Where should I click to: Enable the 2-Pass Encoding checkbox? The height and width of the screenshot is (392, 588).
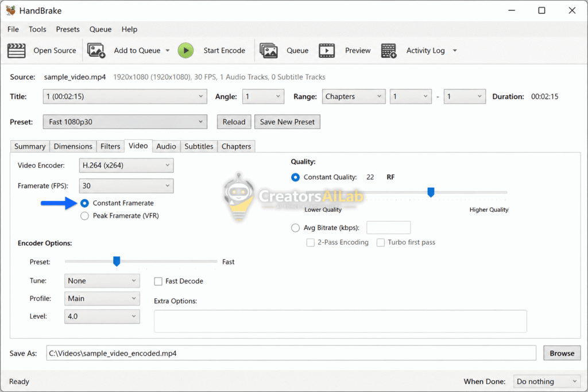311,242
